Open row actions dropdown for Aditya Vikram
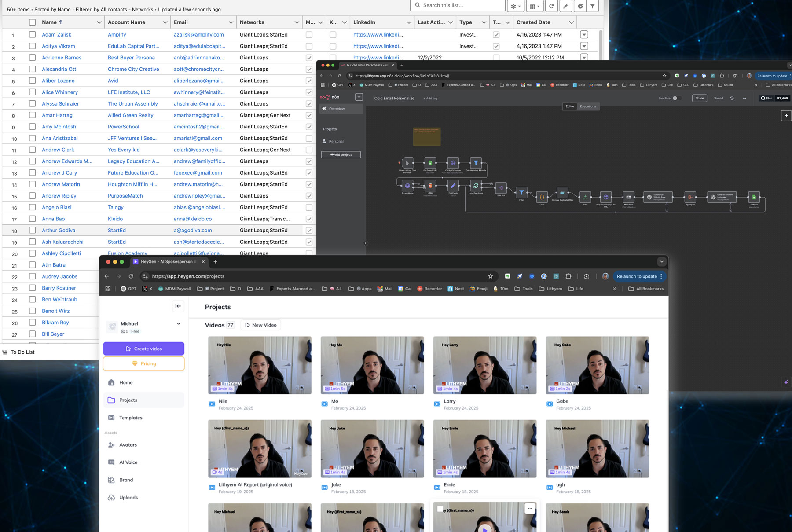 tap(584, 46)
